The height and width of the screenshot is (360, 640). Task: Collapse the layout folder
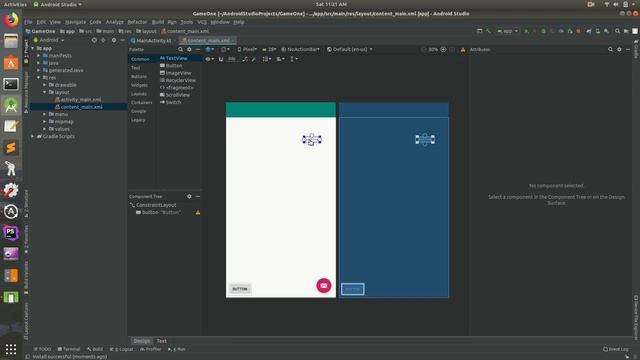pos(44,92)
